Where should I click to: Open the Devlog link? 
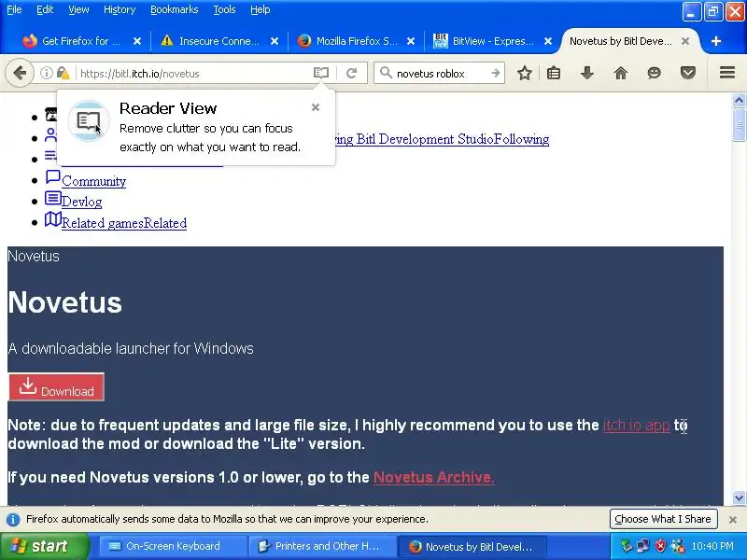82,202
